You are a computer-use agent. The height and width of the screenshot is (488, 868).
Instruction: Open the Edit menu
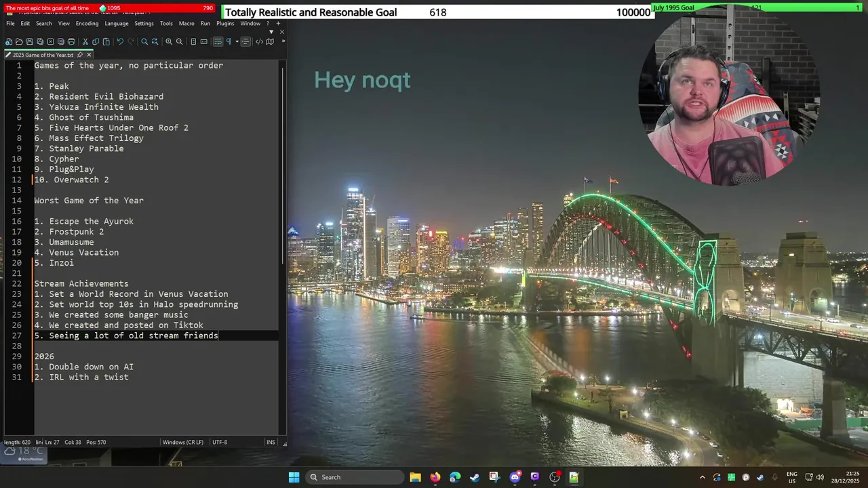[x=25, y=23]
